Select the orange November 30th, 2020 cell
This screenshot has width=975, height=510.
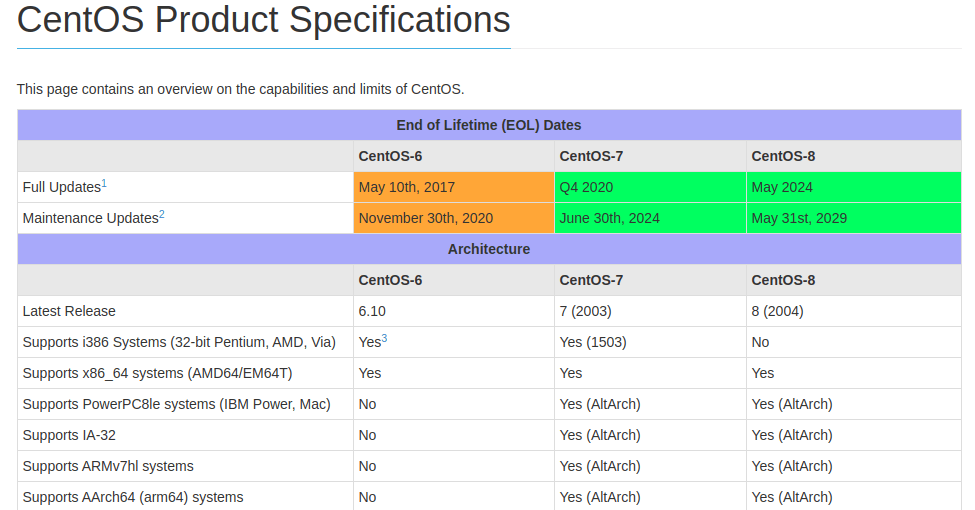pos(454,218)
